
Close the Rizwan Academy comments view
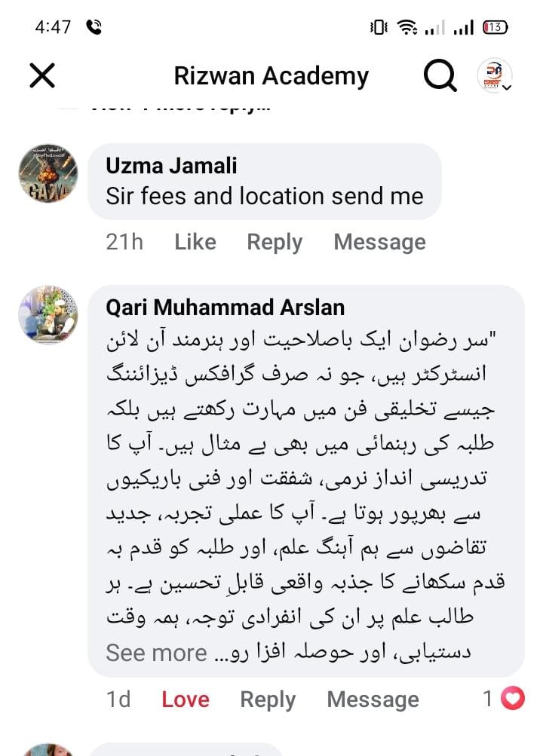(x=42, y=75)
